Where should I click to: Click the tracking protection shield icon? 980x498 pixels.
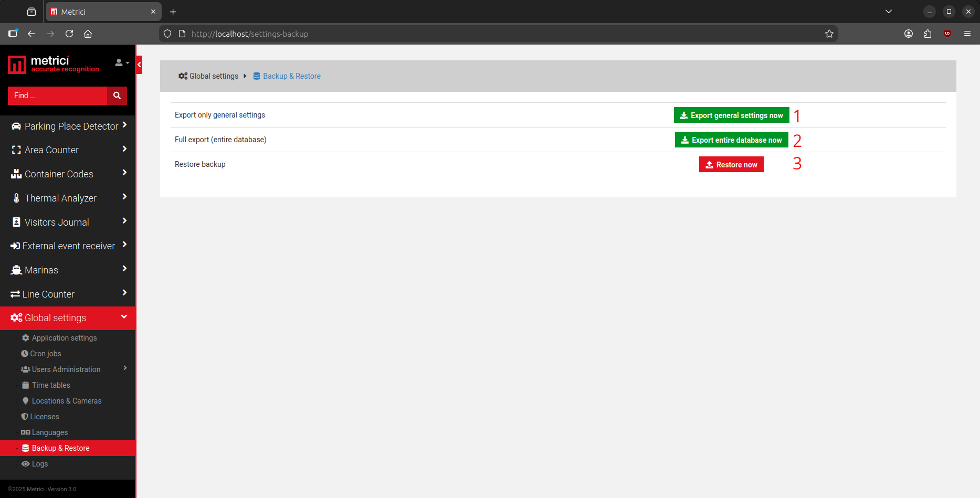[167, 34]
